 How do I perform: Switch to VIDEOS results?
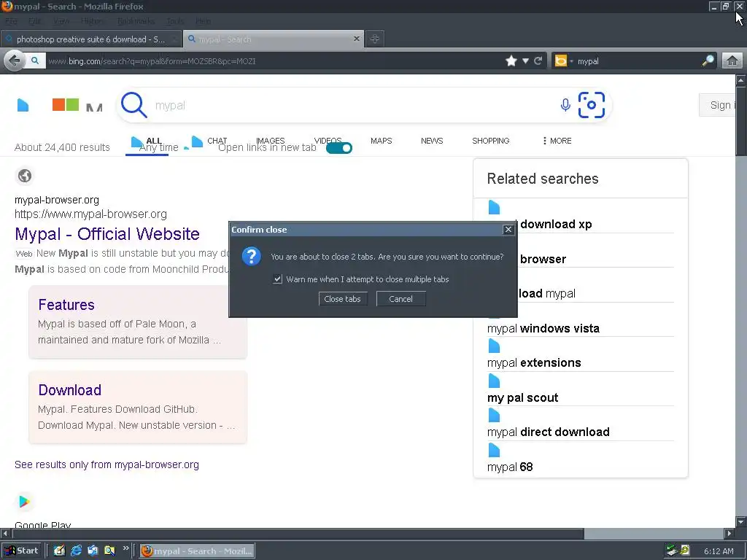pos(328,141)
